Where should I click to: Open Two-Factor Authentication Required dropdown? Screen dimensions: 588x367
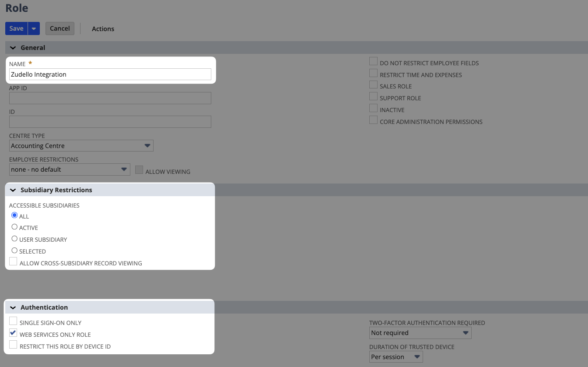coord(420,333)
